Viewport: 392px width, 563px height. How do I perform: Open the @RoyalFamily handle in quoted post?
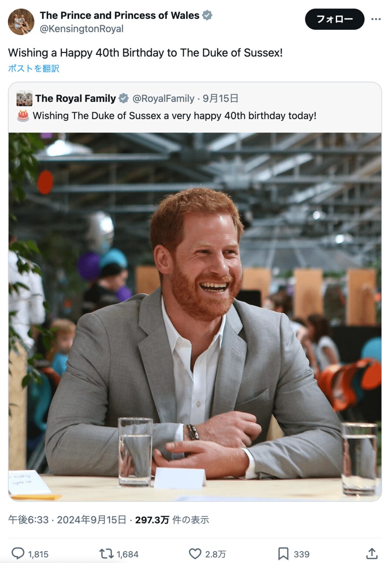pyautogui.click(x=163, y=99)
